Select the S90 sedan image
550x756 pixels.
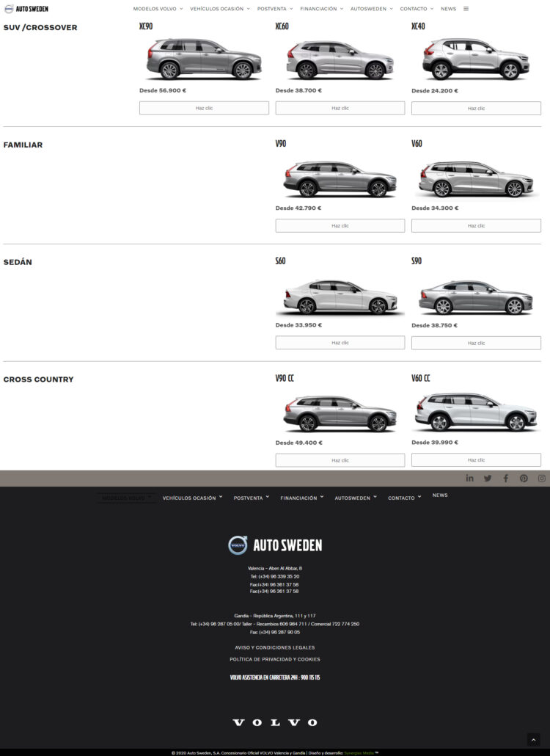tap(476, 297)
